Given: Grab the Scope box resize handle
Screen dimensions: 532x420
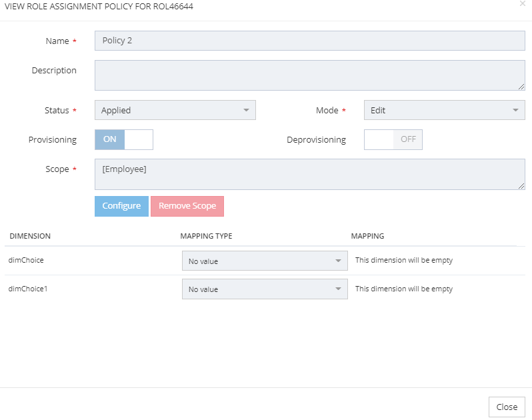Looking at the screenshot, I should point(521,185).
